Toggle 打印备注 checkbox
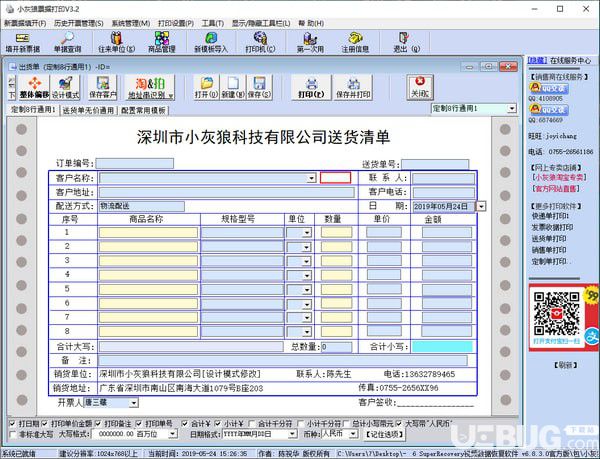The width and height of the screenshot is (600, 459). [x=98, y=423]
